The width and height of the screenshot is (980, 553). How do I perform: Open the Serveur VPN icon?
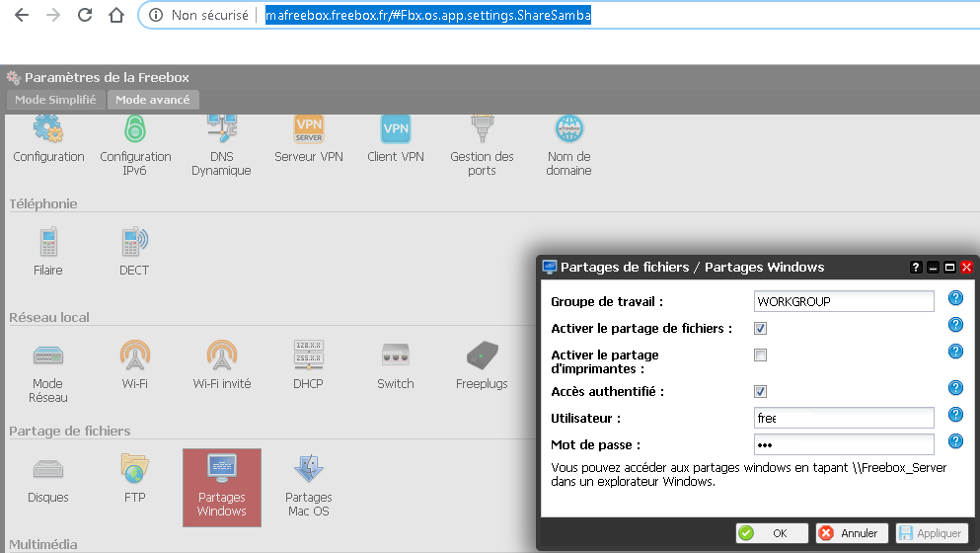pyautogui.click(x=309, y=138)
